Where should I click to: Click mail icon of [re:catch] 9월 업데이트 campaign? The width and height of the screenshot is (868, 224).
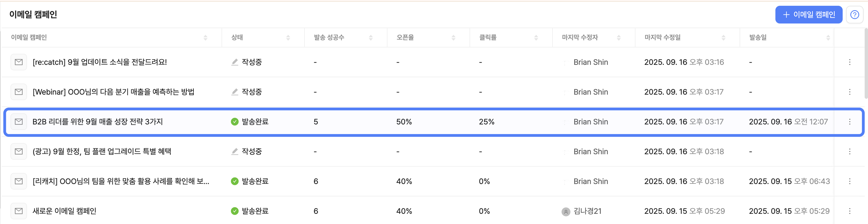tap(19, 62)
